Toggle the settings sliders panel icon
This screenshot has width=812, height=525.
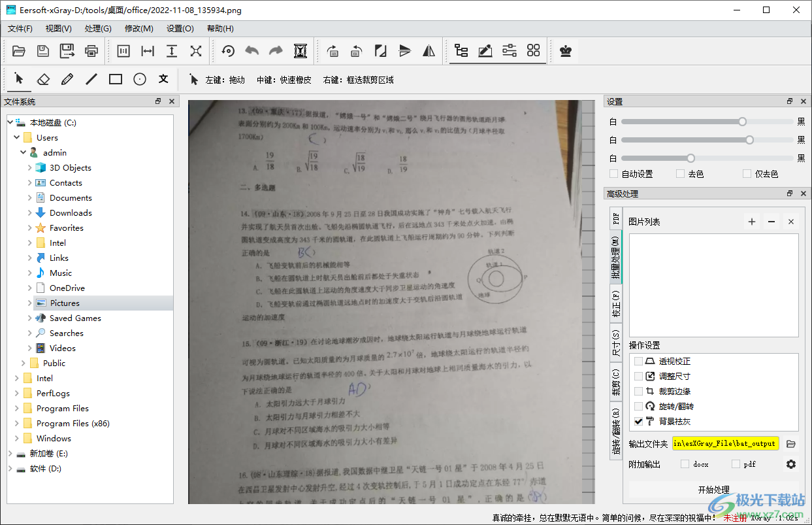click(510, 51)
